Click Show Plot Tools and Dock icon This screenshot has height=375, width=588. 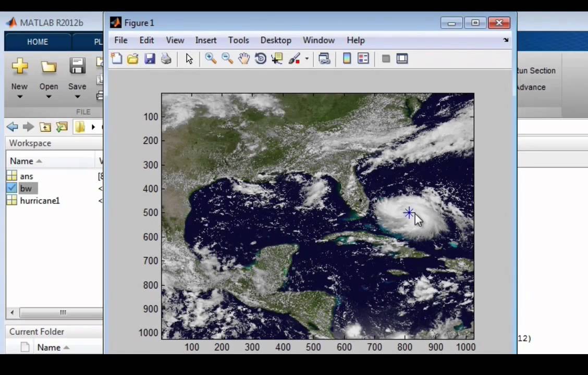[x=402, y=58]
